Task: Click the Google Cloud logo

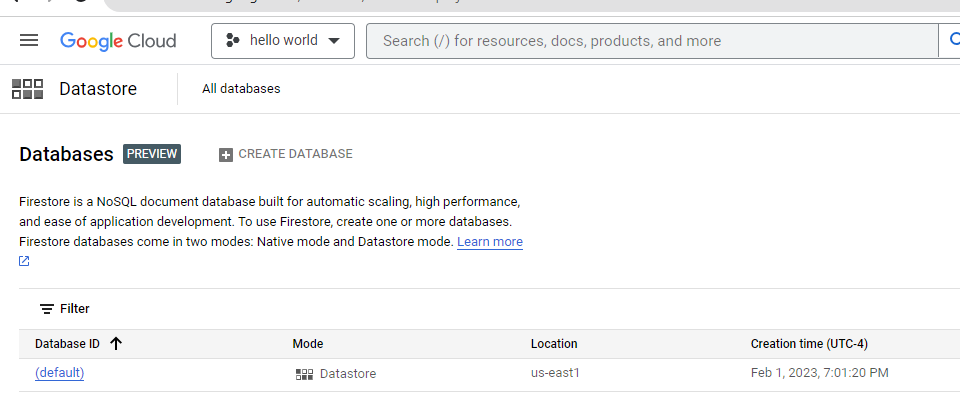Action: [x=118, y=41]
